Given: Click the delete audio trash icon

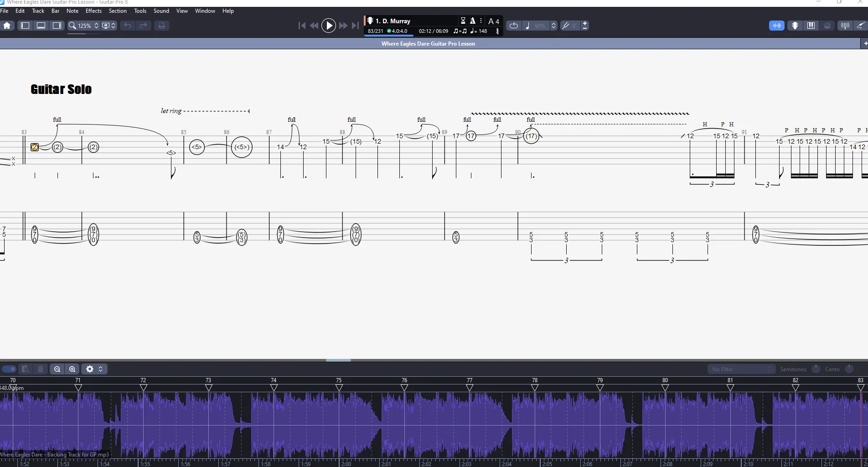Looking at the screenshot, I should (41, 369).
